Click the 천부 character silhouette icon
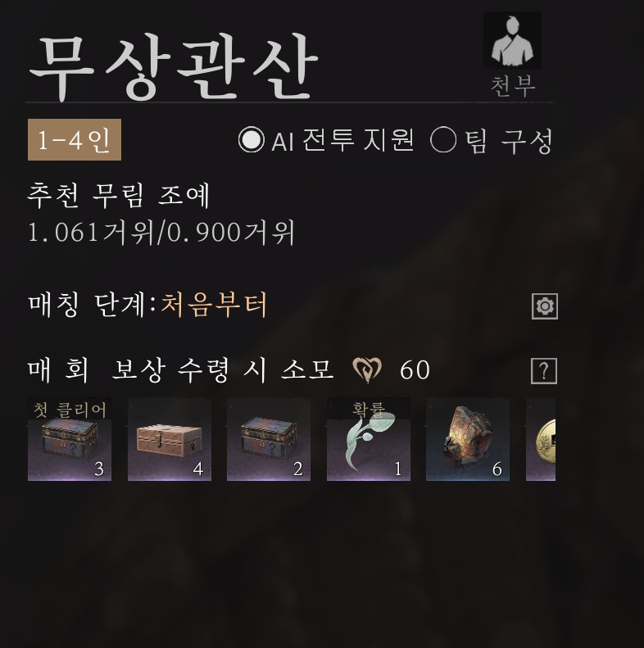644x648 pixels. [x=512, y=40]
